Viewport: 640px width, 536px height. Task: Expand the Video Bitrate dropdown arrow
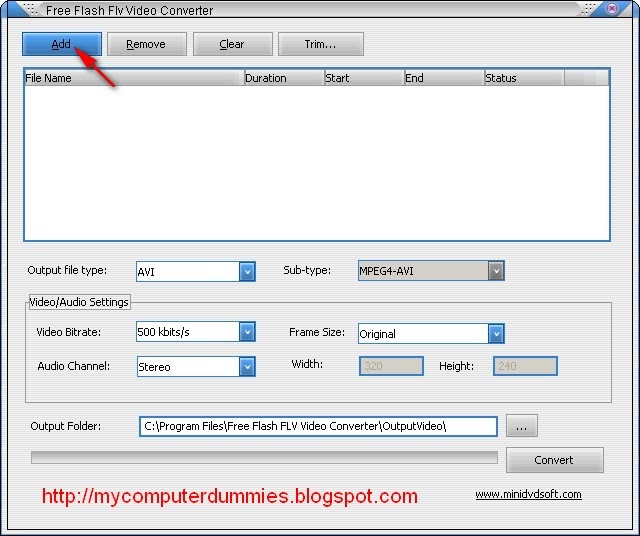pyautogui.click(x=247, y=331)
